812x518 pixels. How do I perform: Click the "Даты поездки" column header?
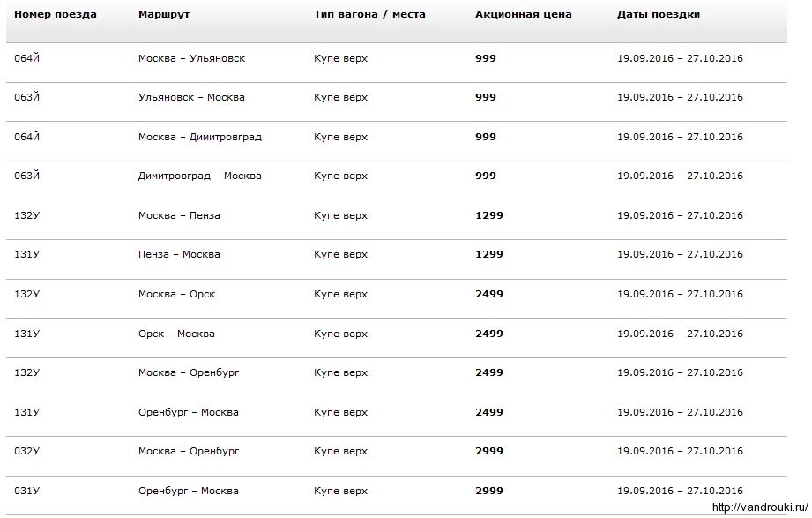[659, 14]
